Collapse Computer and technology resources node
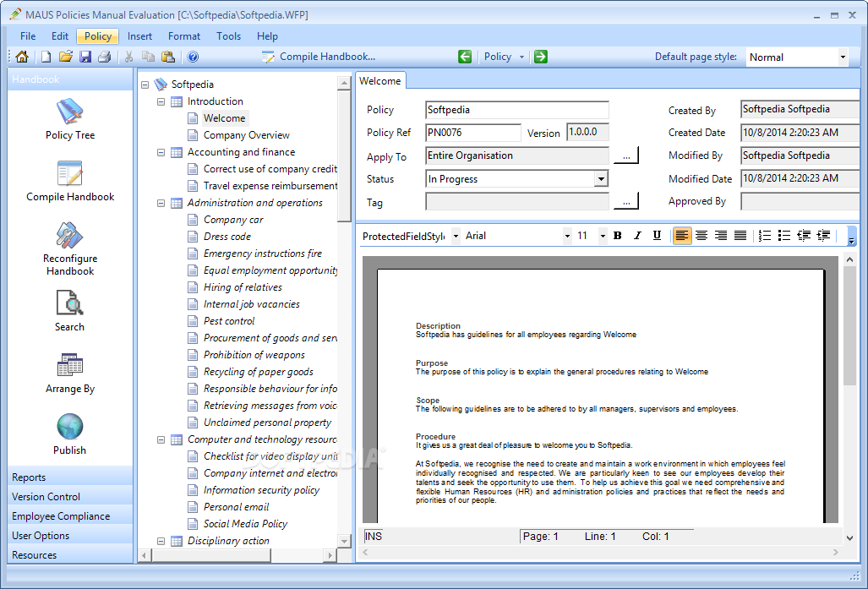 point(161,440)
